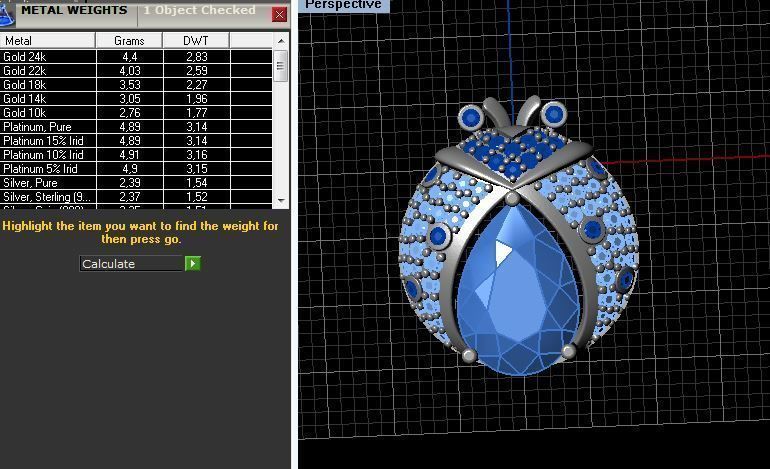This screenshot has width=770, height=469.
Task: Click the 2,59 DWT value for Gold 22k
Action: click(x=197, y=70)
